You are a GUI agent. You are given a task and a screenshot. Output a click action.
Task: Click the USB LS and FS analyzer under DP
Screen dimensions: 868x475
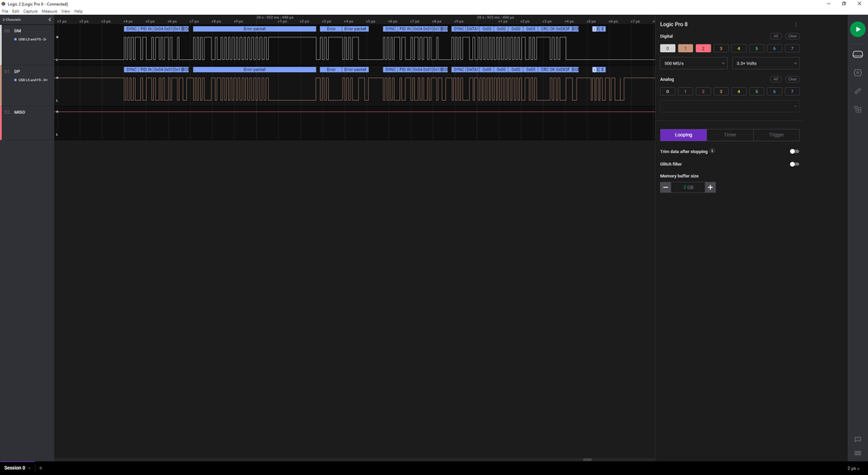coord(31,80)
